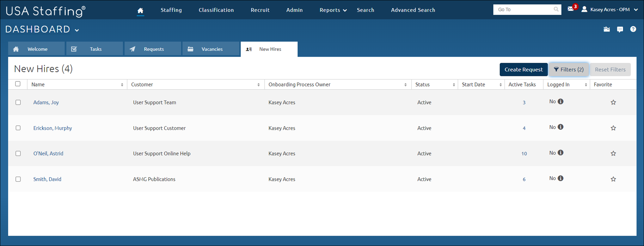The image size is (644, 246).
Task: Open the help question mark icon
Action: coord(634,29)
